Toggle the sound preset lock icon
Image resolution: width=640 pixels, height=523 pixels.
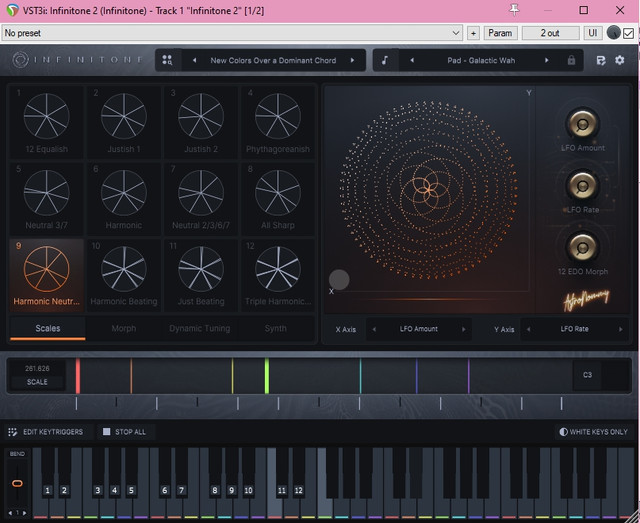(x=571, y=60)
